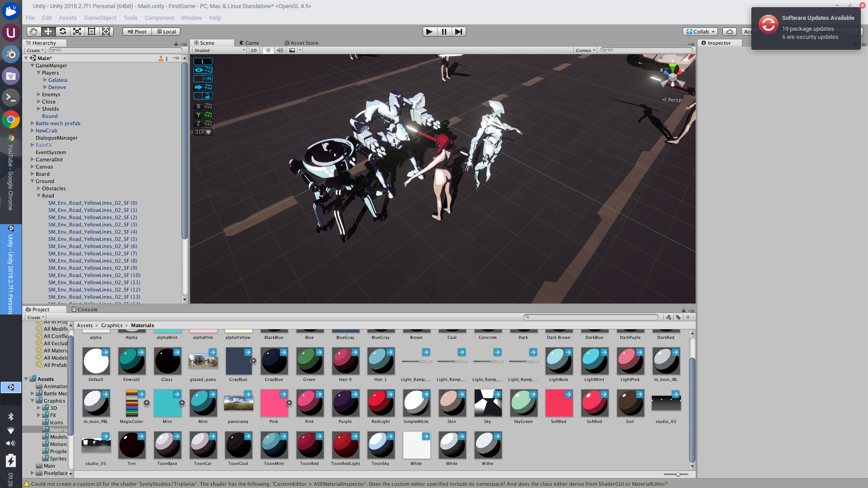Screen dimensions: 868x488
Task: Select the Rotate tool
Action: 63,32
